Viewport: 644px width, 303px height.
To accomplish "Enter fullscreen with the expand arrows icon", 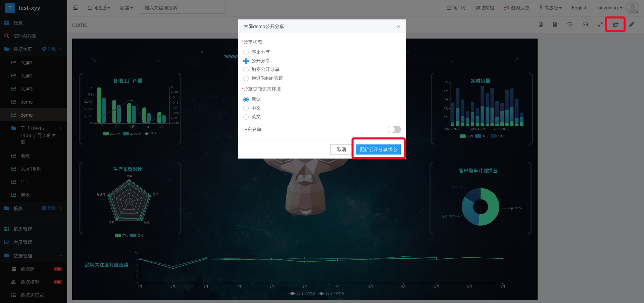I will pos(600,24).
